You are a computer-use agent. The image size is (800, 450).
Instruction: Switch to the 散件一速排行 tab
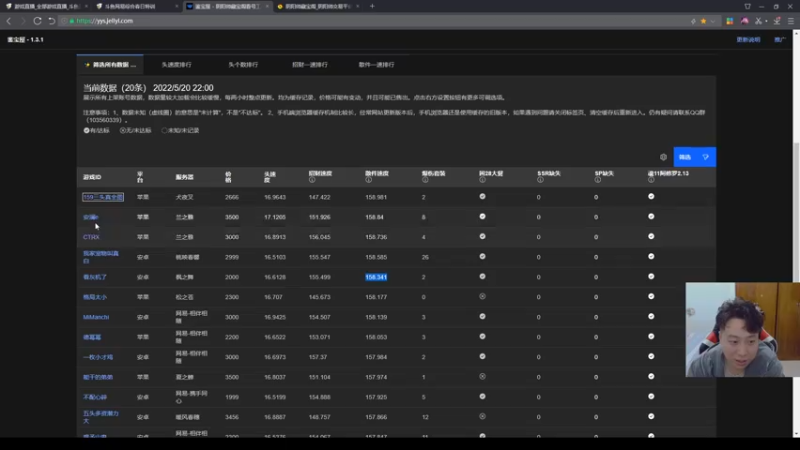coord(377,65)
